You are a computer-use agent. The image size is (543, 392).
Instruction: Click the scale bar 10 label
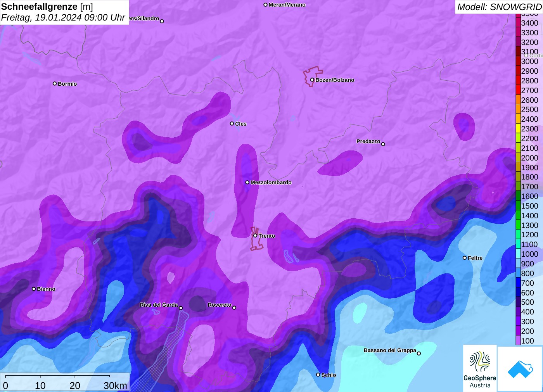click(x=40, y=385)
